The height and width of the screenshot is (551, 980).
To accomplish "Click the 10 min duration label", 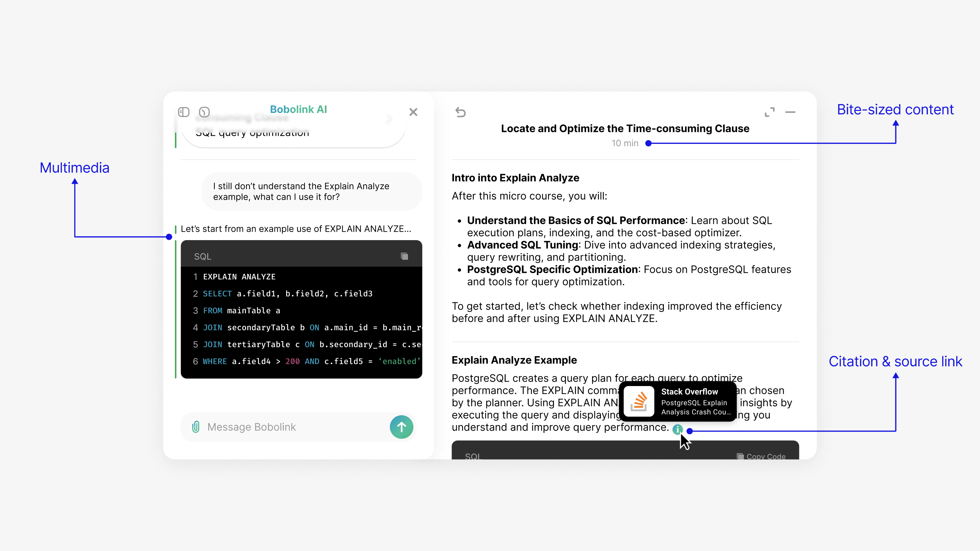I will (625, 143).
